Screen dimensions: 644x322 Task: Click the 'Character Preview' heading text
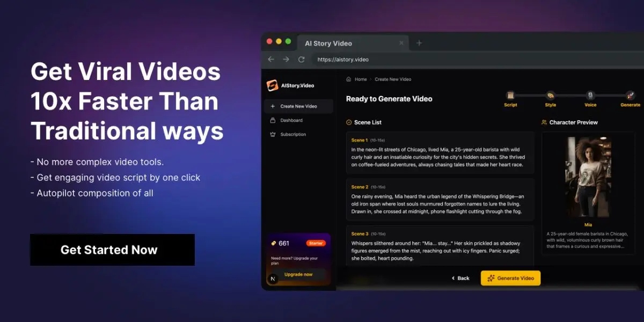[x=573, y=122]
